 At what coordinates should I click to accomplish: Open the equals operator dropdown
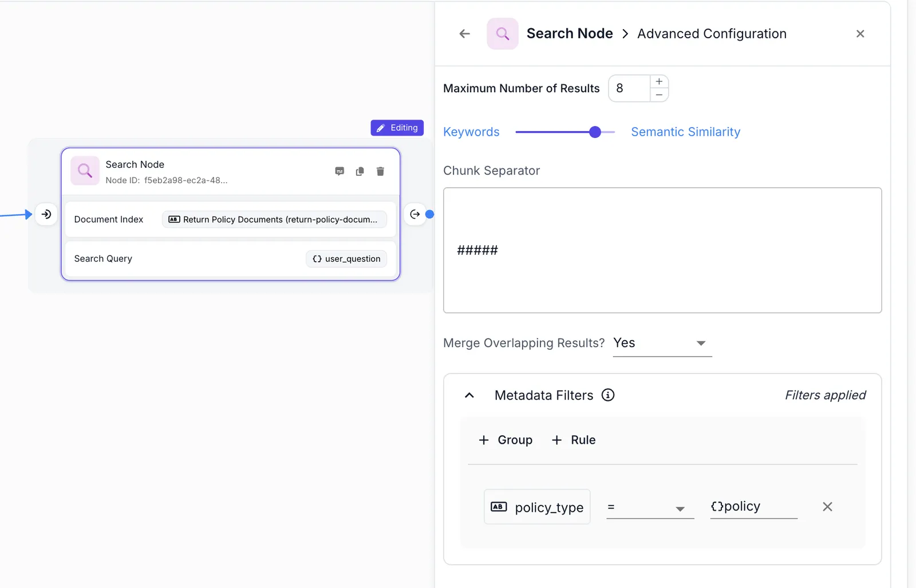(650, 507)
